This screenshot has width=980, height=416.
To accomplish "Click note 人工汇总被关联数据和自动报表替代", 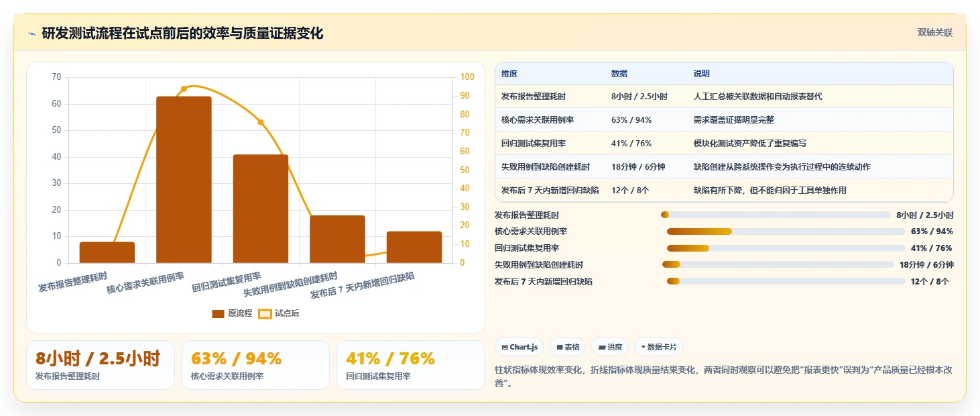I will pos(758,97).
